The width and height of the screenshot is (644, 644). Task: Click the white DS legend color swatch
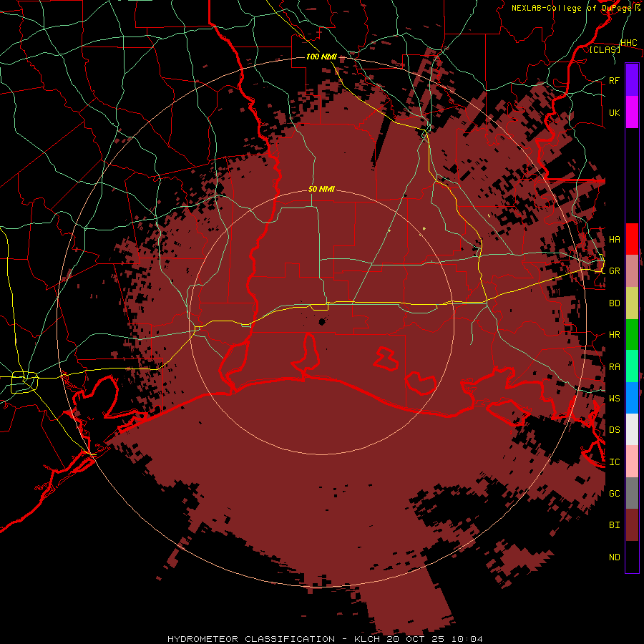tap(632, 430)
